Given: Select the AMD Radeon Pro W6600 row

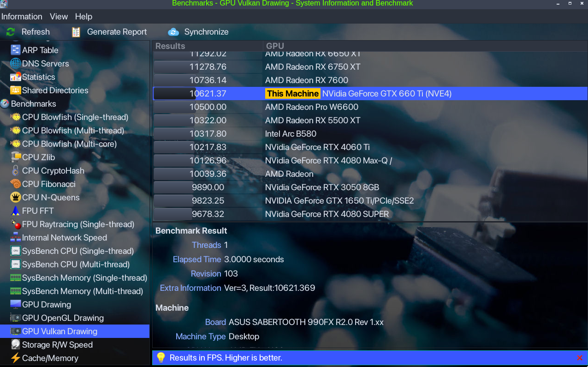Looking at the screenshot, I should pyautogui.click(x=370, y=107).
